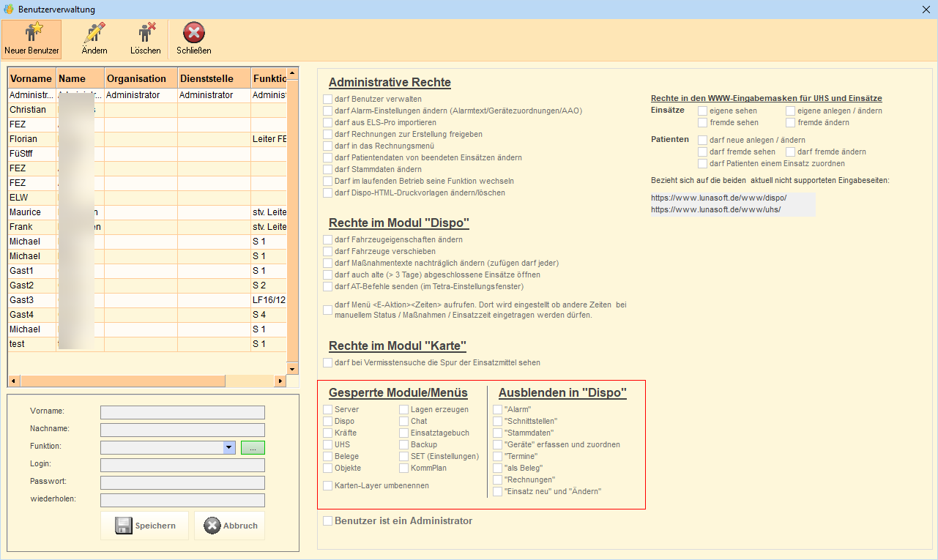
Task: Click the user list scroll-up arrow
Action: click(x=292, y=74)
